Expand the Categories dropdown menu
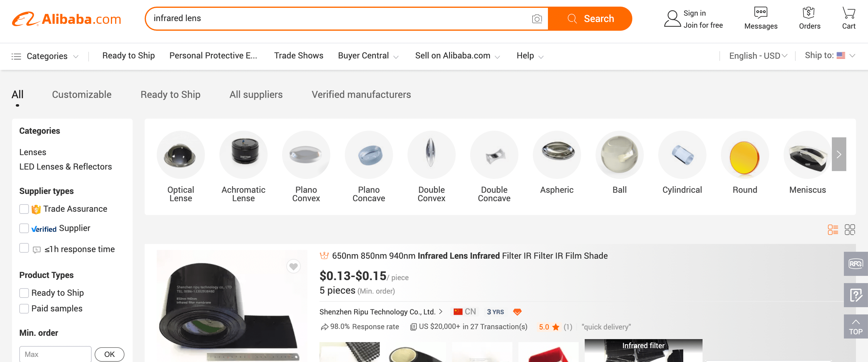868x362 pixels. coord(45,56)
